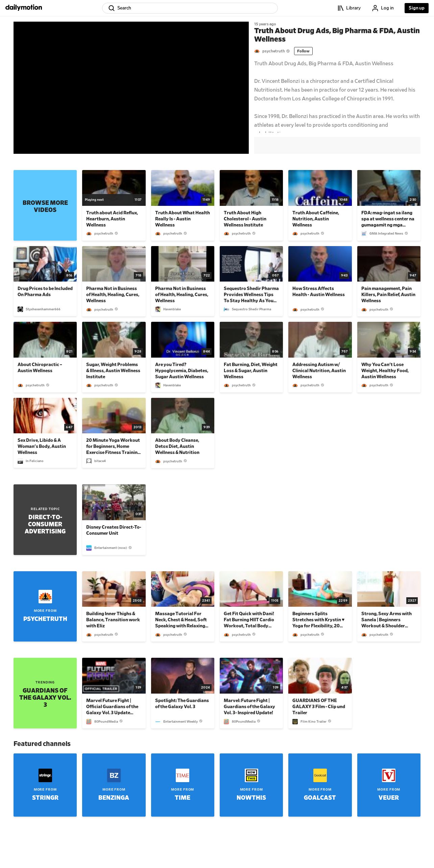Click GMA Integrated News channel avatar
Screen dimensions: 434x868
pos(364,234)
